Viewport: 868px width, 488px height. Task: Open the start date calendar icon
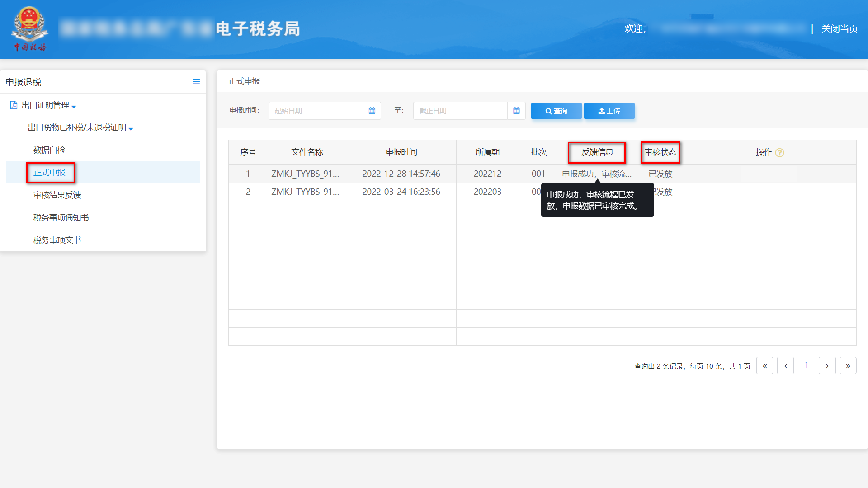tap(372, 111)
